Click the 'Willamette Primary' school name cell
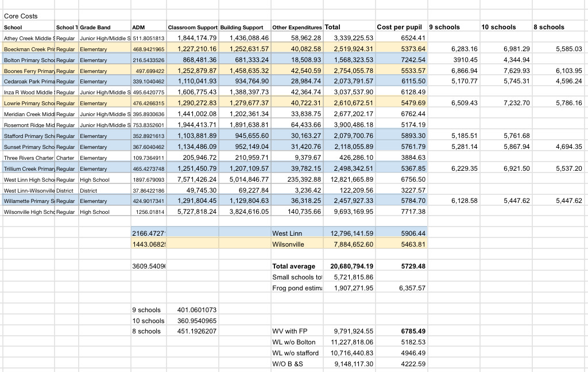 click(x=29, y=201)
